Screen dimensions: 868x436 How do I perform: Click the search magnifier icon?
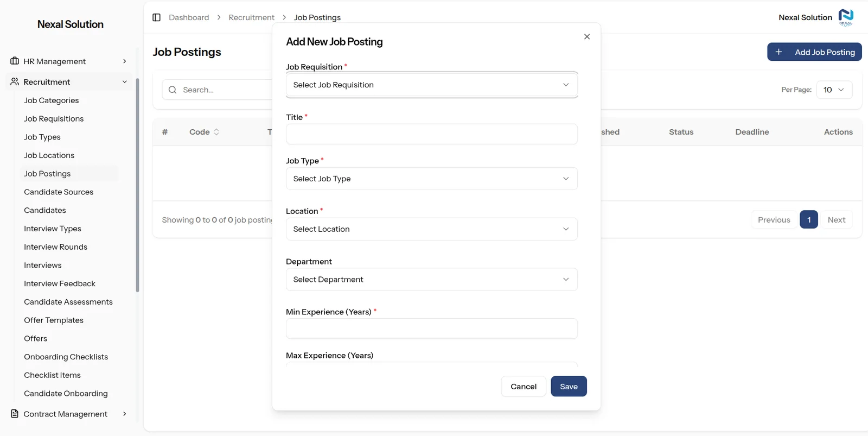click(173, 90)
